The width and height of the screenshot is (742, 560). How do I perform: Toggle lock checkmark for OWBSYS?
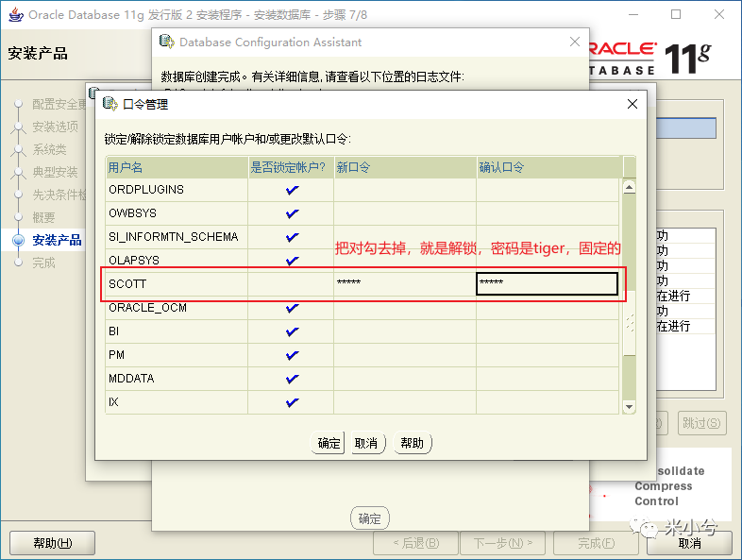(292, 213)
